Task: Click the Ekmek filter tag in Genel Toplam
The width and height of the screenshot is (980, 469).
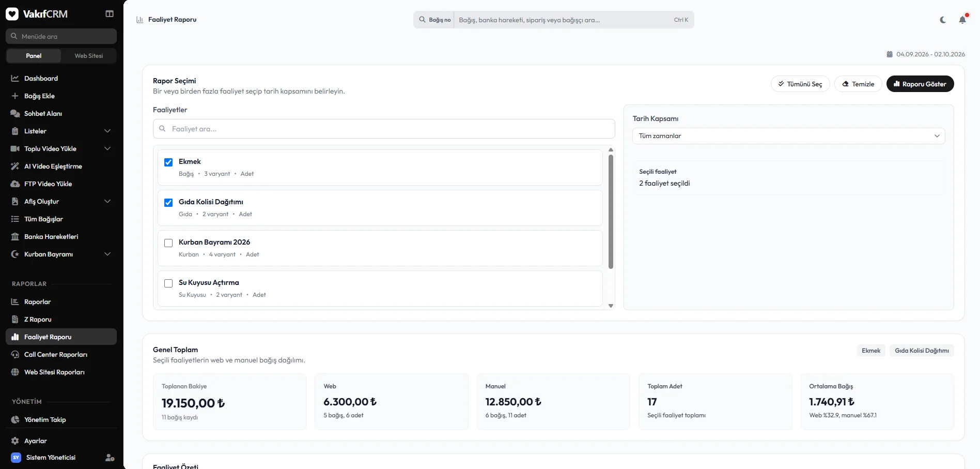Action: [871, 351]
